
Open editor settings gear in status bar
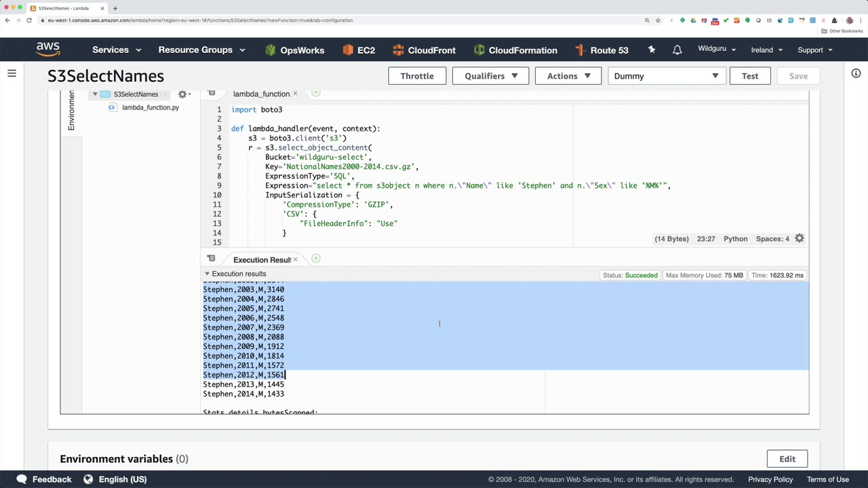click(x=800, y=239)
